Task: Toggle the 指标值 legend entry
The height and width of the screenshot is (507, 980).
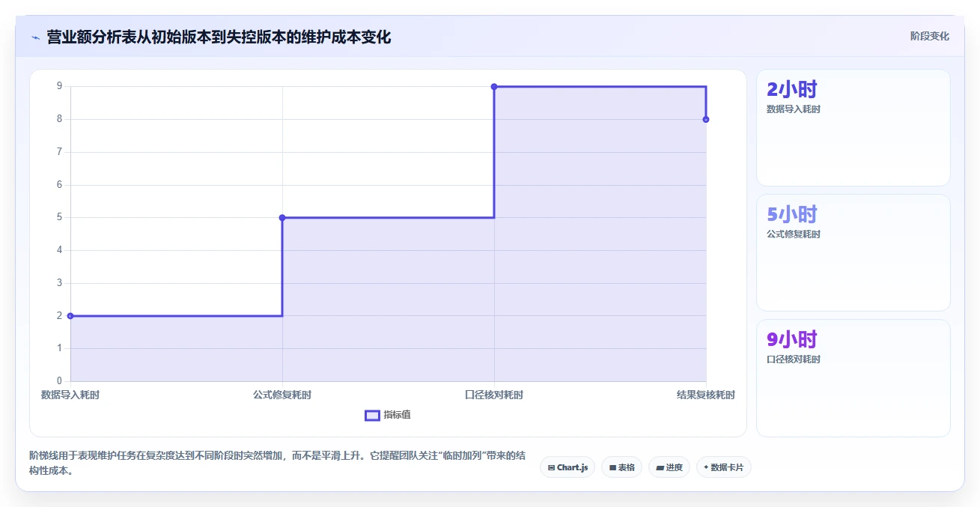Action: click(388, 415)
